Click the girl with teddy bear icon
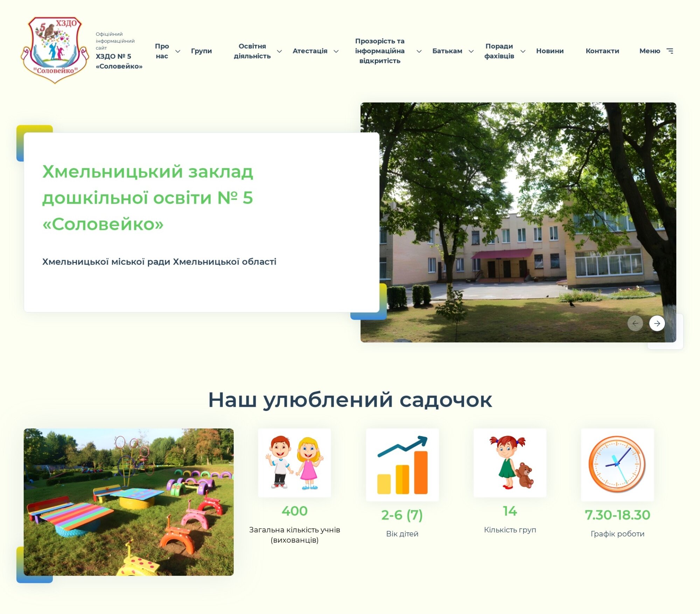The image size is (700, 614). click(510, 463)
